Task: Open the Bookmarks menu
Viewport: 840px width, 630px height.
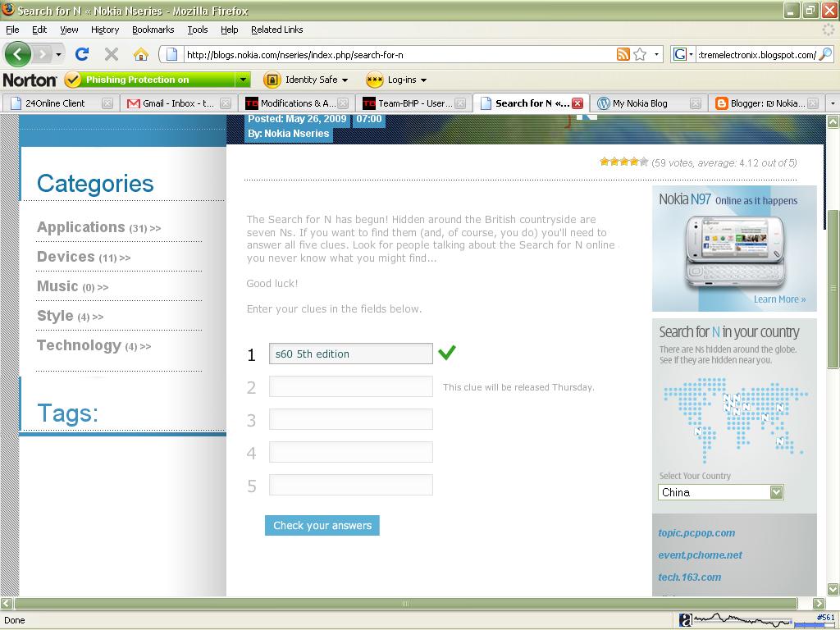Action: coord(153,30)
